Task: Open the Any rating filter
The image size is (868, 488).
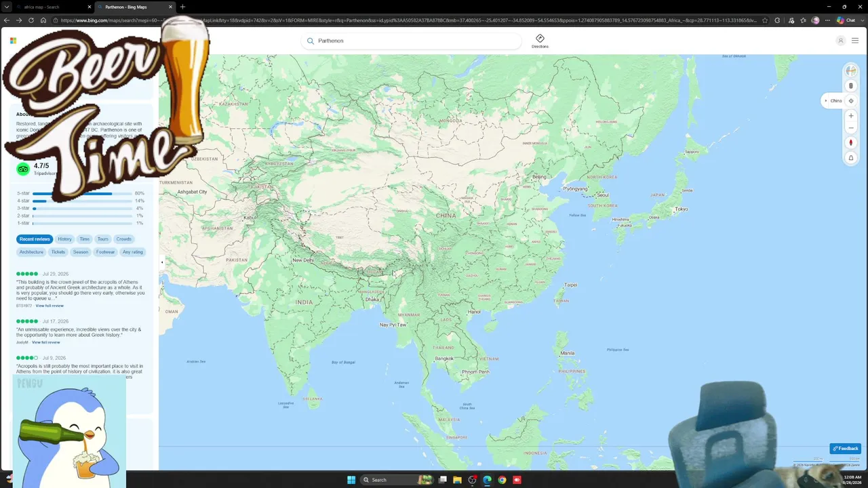Action: (x=132, y=252)
